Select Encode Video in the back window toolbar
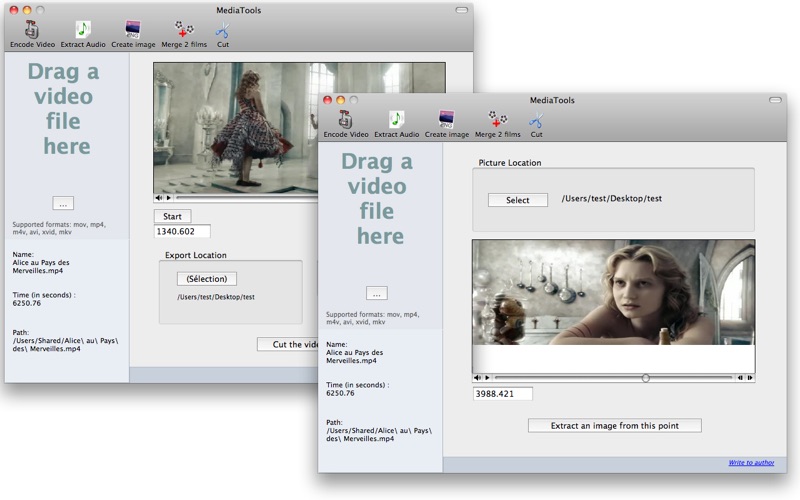This screenshot has height=500, width=800. 32,34
